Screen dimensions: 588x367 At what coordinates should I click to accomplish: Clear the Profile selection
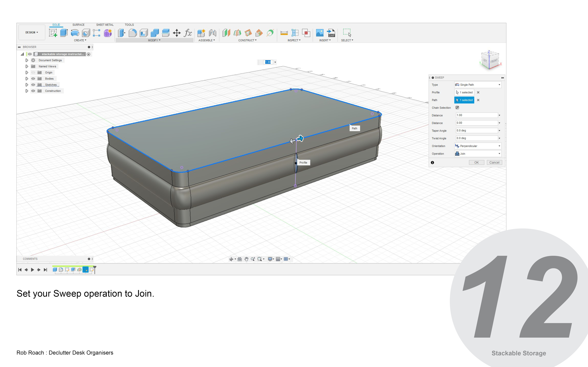(478, 92)
